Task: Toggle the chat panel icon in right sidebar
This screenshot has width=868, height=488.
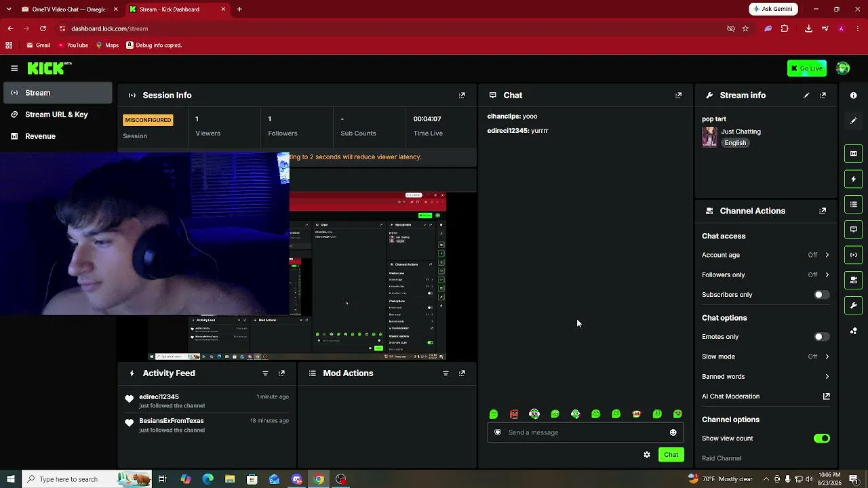Action: 853,229
